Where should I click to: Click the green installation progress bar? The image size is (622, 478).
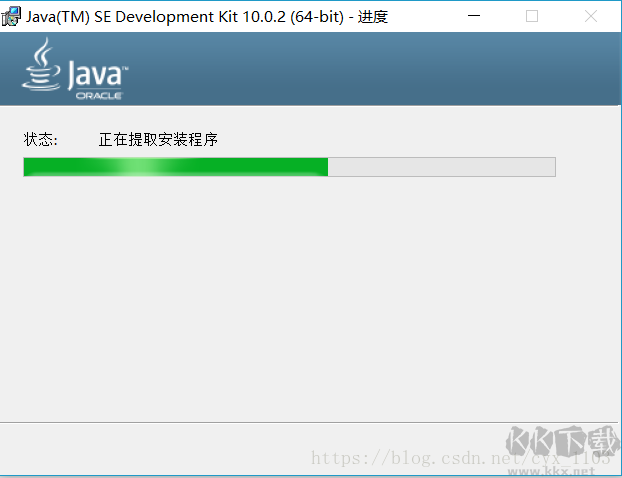point(290,167)
